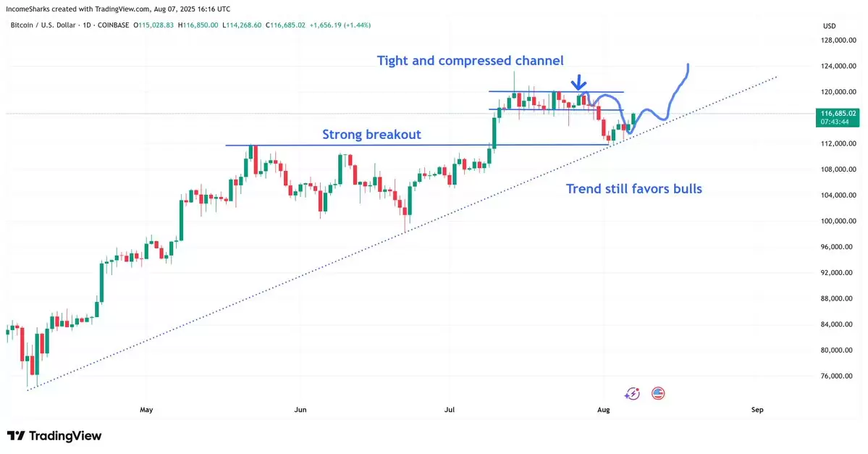Click the COINBASE exchange label
868x454 pixels.
click(114, 25)
